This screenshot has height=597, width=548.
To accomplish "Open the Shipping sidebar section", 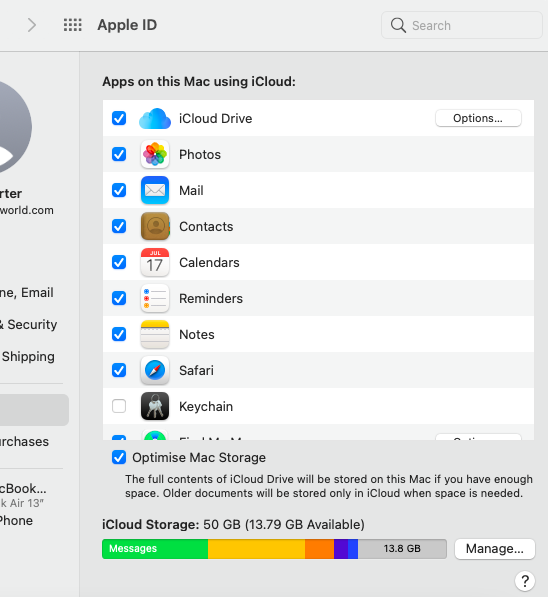I will coord(28,357).
